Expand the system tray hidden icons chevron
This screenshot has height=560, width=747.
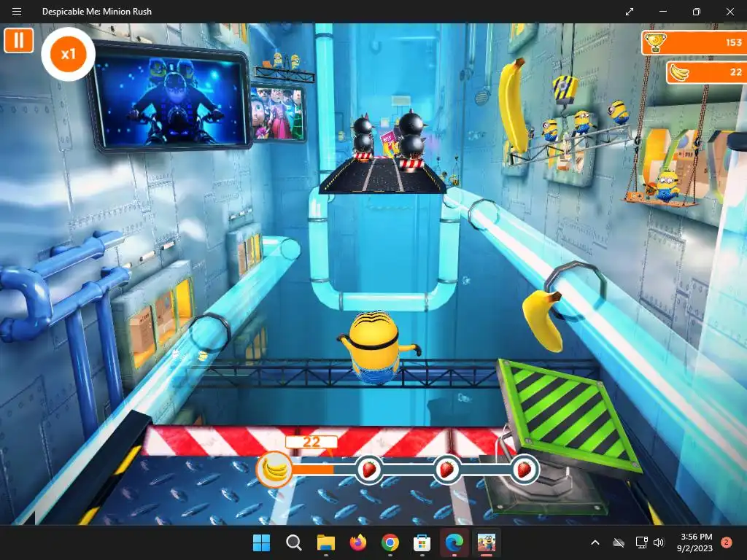(595, 542)
